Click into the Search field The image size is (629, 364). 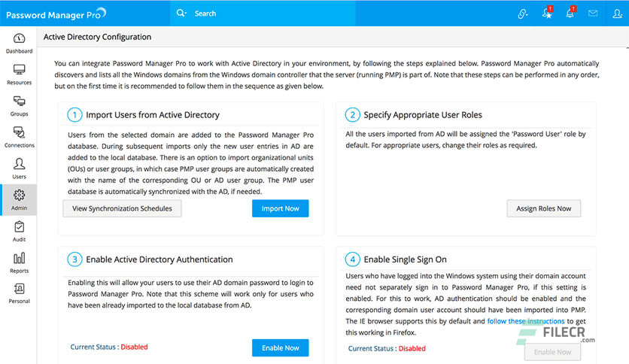pyautogui.click(x=263, y=14)
